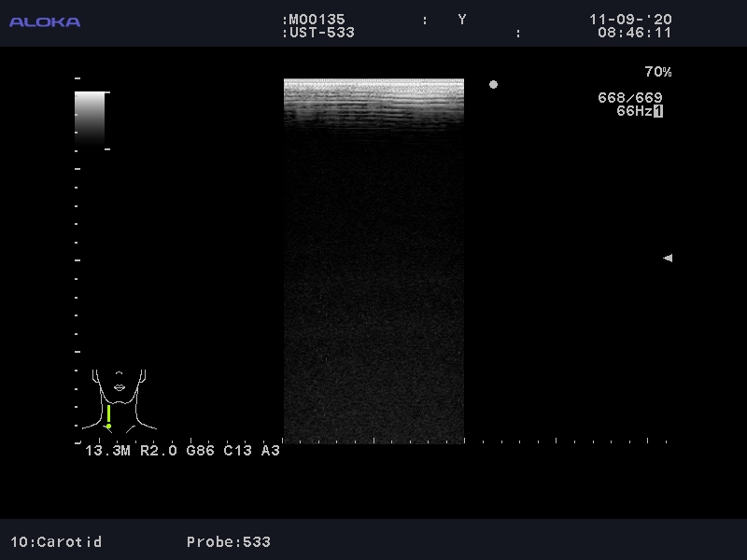This screenshot has width=747, height=560.
Task: Click the bright near-field band of the ultrasound image
Action: pos(373,98)
